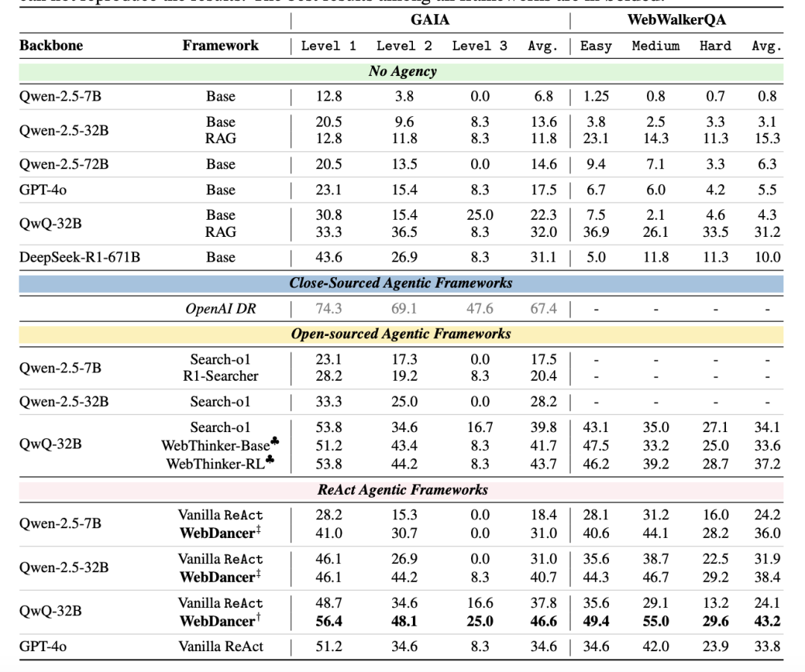Screen dimensions: 805x672
Task: Select GPT-4o Base's WebWalkerQA average 5.5
Action: tap(767, 190)
